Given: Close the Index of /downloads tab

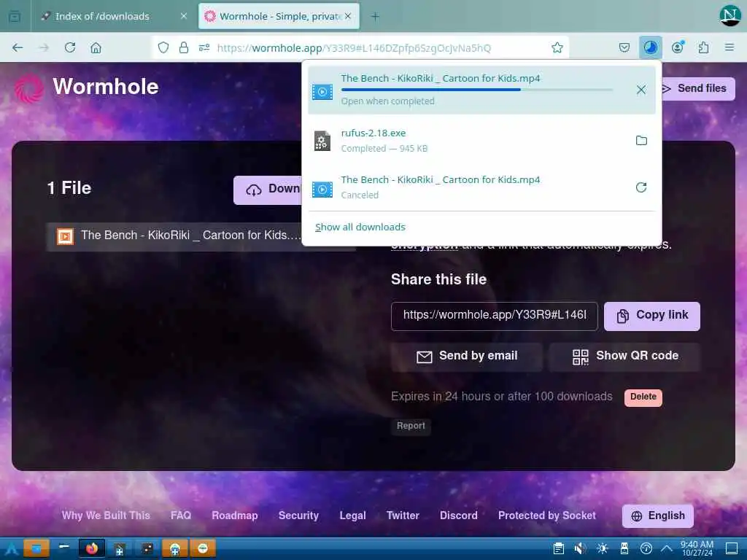Looking at the screenshot, I should [183, 17].
